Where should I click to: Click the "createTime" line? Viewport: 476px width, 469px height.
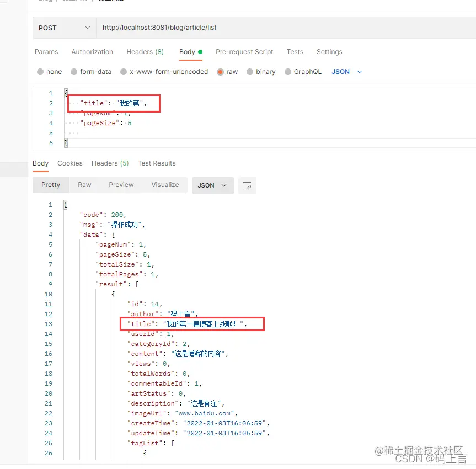coord(198,423)
